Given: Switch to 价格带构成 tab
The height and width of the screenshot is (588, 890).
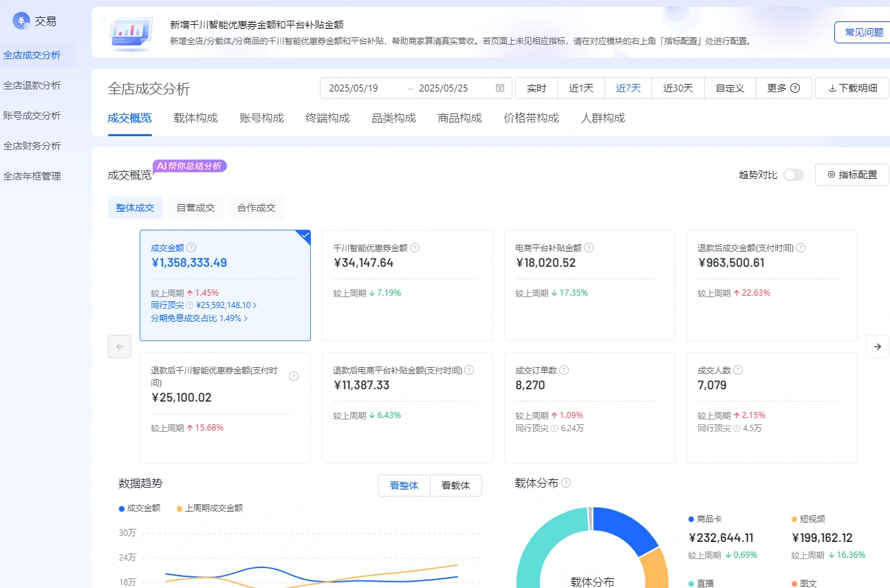Looking at the screenshot, I should [x=532, y=118].
